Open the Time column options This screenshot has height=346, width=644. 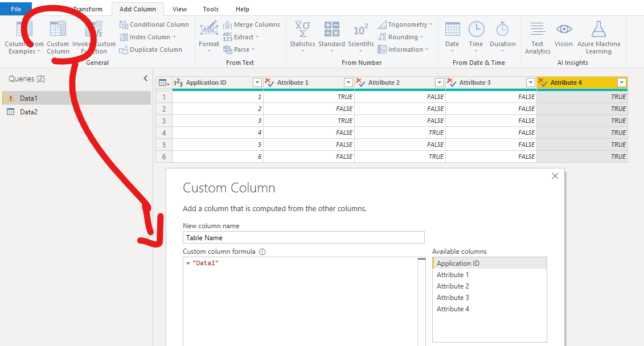click(x=476, y=38)
